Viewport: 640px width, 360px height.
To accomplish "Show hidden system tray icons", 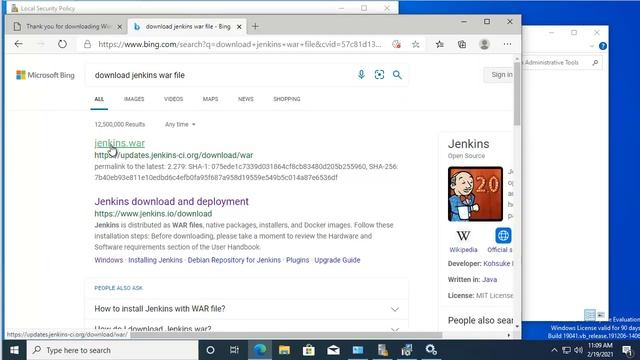I will coord(554,350).
